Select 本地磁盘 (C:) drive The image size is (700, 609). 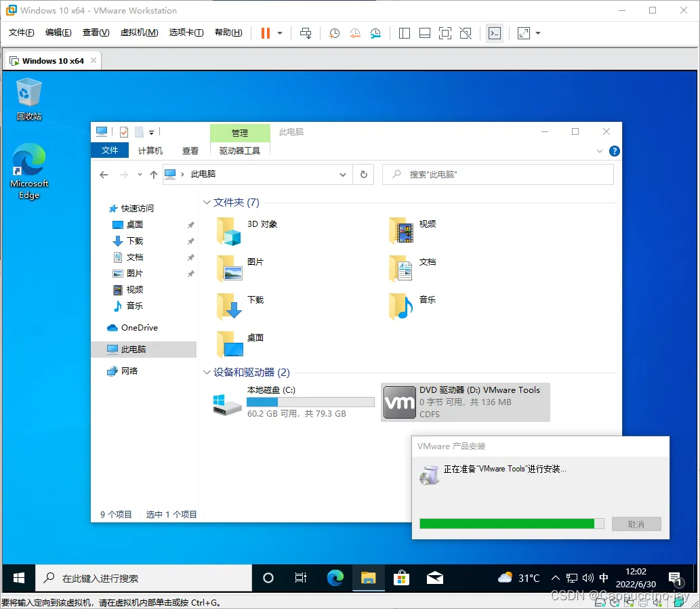293,402
